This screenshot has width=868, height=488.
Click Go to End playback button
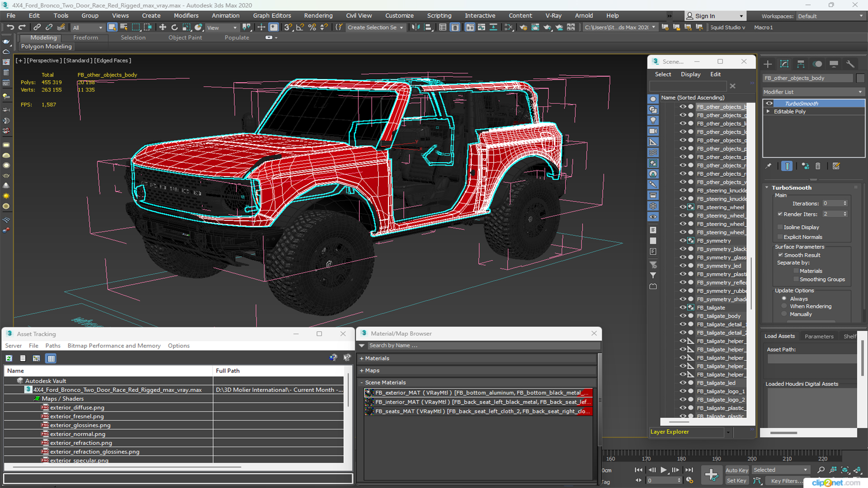[689, 470]
